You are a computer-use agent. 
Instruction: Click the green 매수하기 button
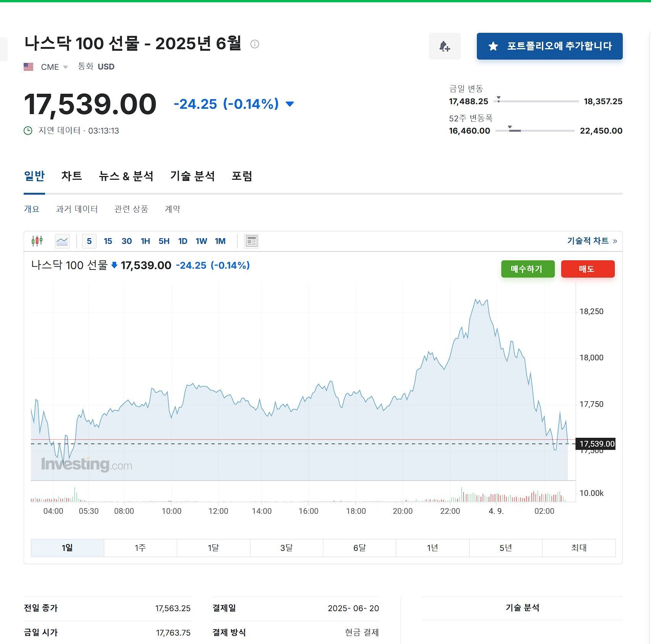(527, 269)
